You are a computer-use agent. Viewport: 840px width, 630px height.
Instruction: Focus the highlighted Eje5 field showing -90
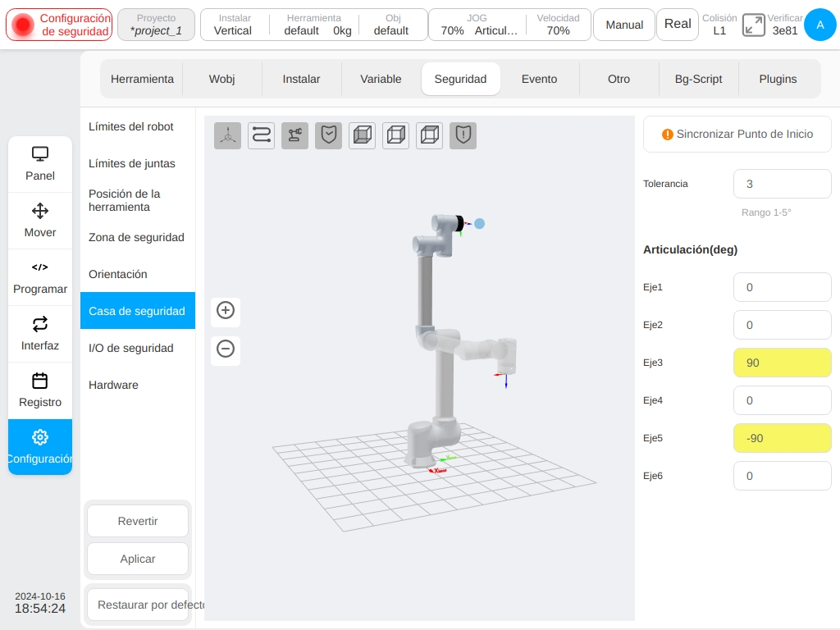782,438
